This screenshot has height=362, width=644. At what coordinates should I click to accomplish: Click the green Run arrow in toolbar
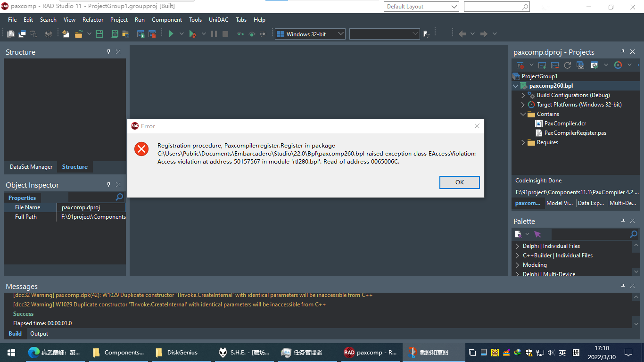click(171, 34)
